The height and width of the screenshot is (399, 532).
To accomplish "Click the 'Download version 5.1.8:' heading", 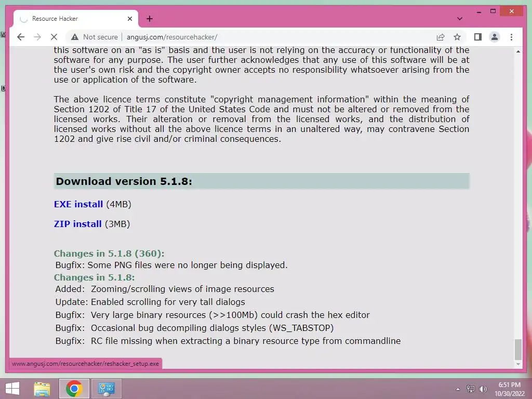I will 124,181.
